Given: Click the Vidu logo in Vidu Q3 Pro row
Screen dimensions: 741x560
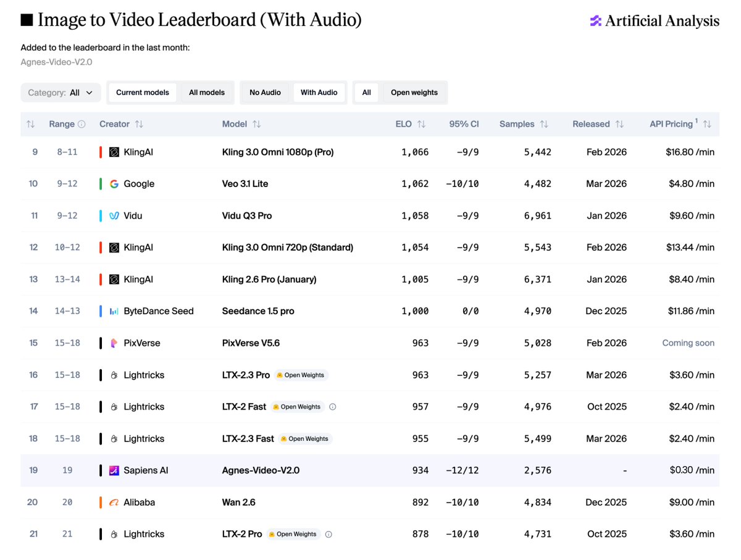Looking at the screenshot, I should pos(114,215).
